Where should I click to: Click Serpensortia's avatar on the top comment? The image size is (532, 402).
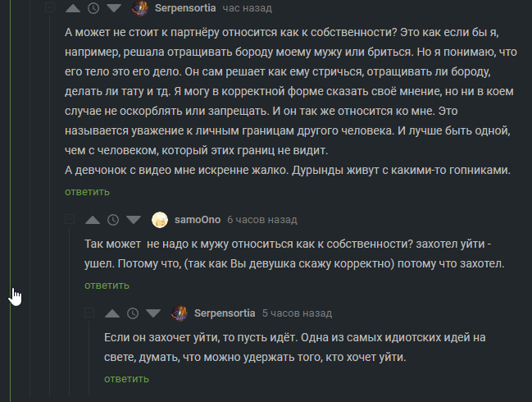tap(140, 8)
